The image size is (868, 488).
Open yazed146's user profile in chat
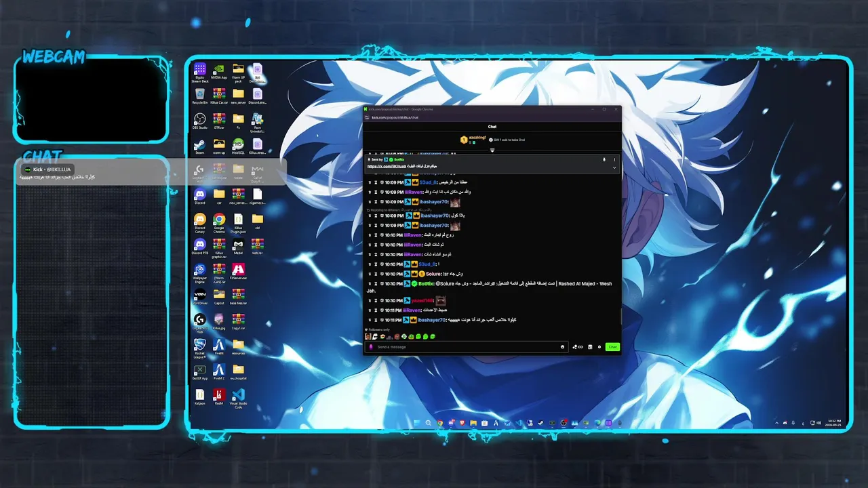pos(422,300)
